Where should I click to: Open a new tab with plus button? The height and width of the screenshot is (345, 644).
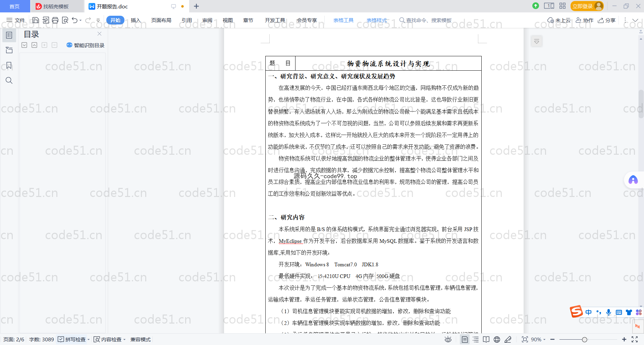(197, 6)
